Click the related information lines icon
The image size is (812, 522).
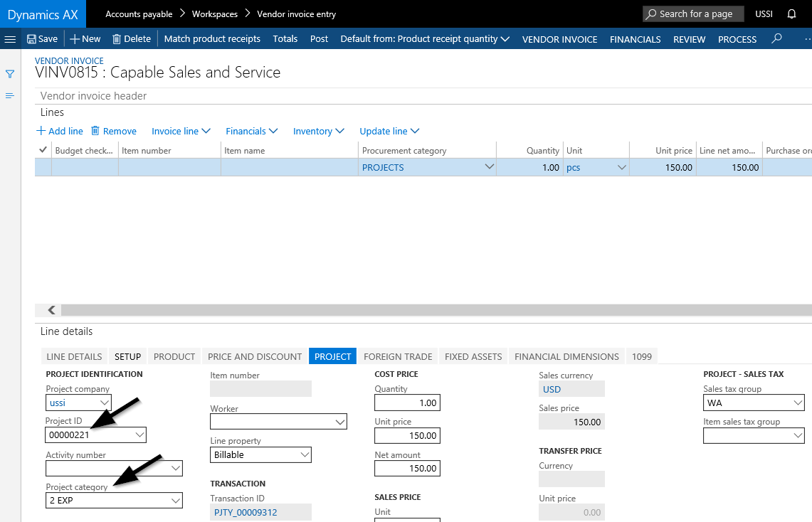tap(10, 95)
